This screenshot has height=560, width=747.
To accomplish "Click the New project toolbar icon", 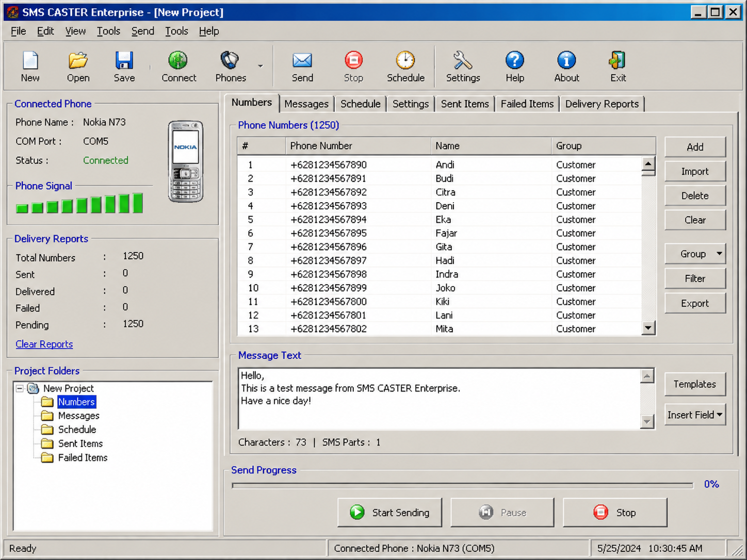I will [x=30, y=67].
